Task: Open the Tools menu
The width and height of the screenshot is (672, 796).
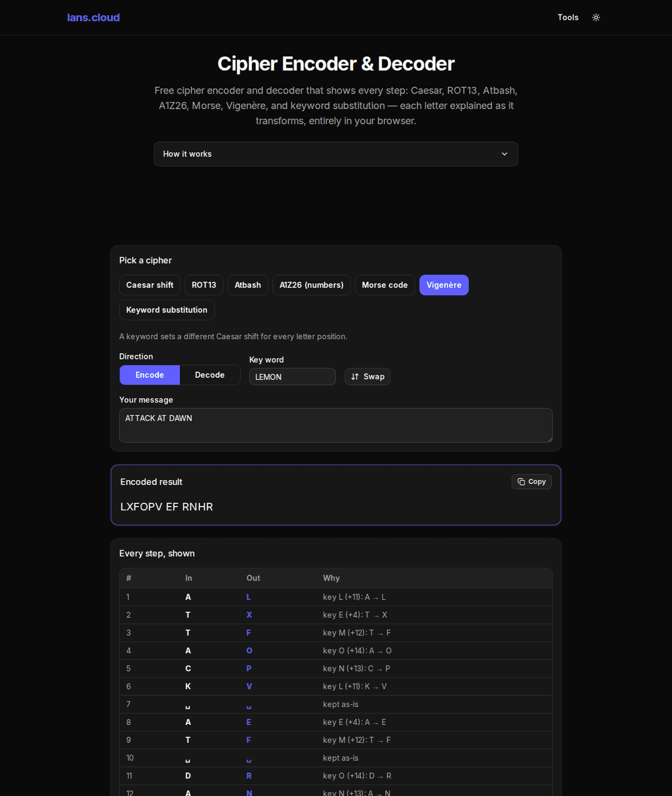Action: [568, 17]
